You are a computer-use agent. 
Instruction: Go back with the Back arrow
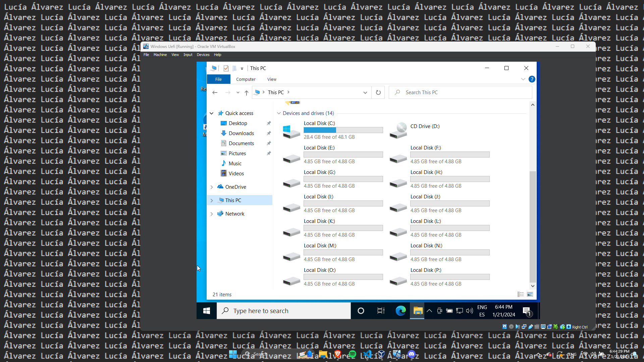(x=215, y=93)
